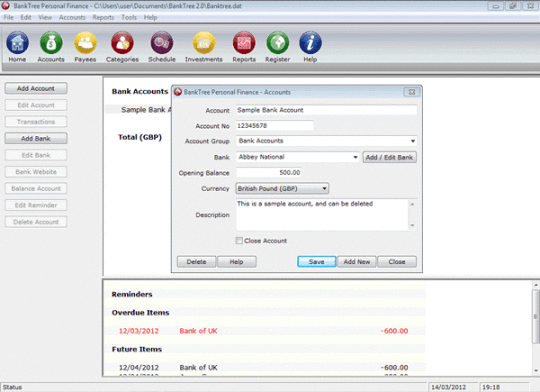The width and height of the screenshot is (540, 392).
Task: Click the Future Items heading
Action: click(x=137, y=349)
